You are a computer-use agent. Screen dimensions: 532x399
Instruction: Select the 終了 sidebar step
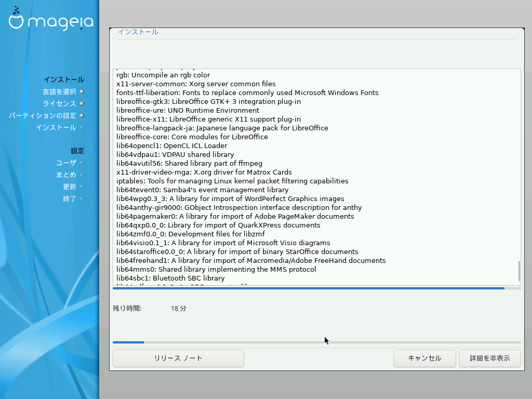pyautogui.click(x=70, y=198)
